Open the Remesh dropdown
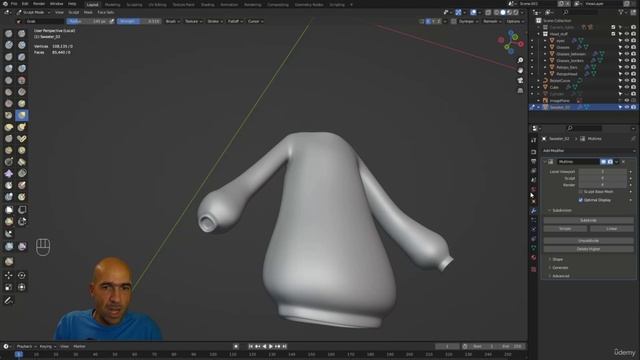 492,21
